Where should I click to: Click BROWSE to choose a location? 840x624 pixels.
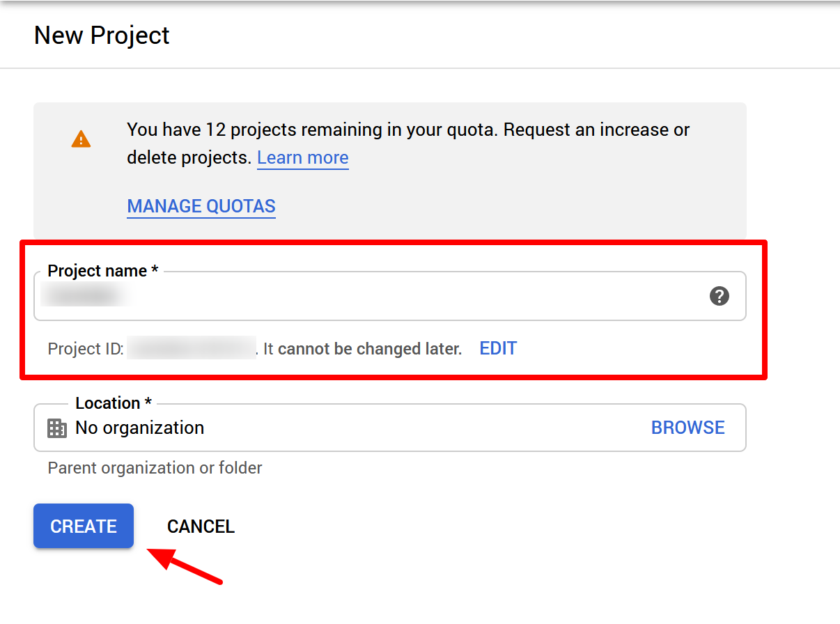tap(687, 428)
